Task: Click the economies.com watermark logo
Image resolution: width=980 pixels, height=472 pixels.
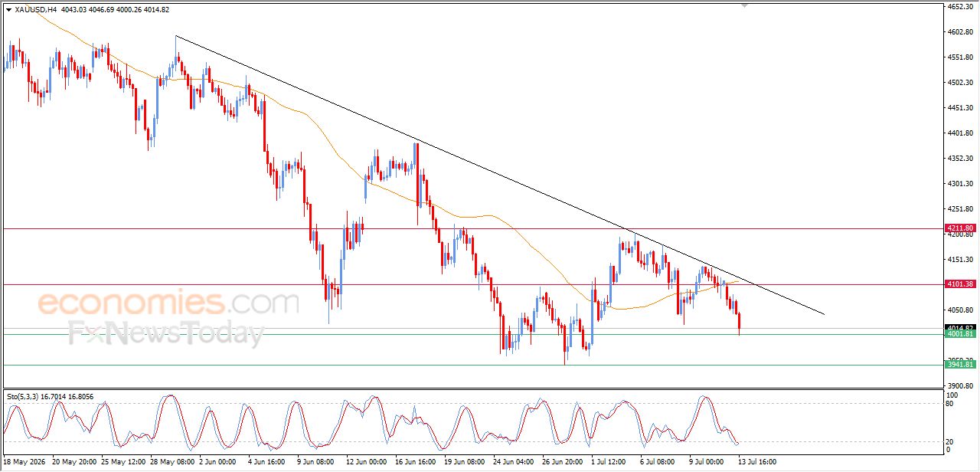Action: 168,303
